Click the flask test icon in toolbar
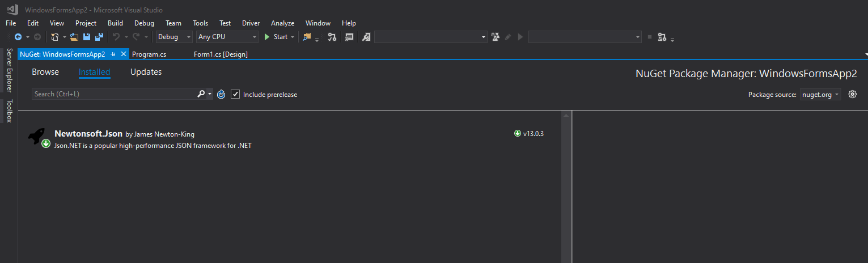Image resolution: width=868 pixels, height=263 pixels. pyautogui.click(x=496, y=37)
